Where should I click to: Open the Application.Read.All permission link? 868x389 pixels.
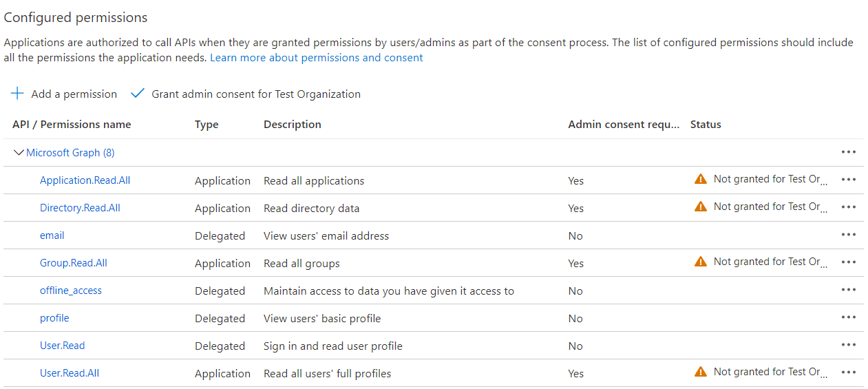tap(85, 180)
